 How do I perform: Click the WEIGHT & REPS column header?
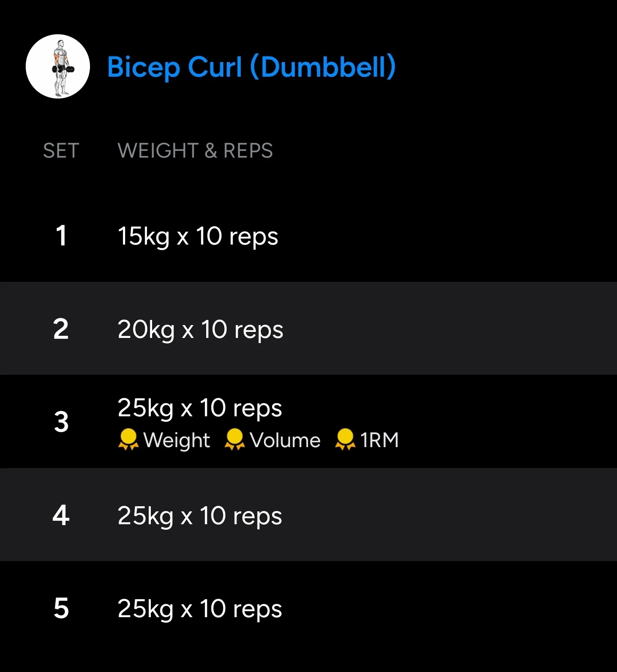(x=195, y=151)
